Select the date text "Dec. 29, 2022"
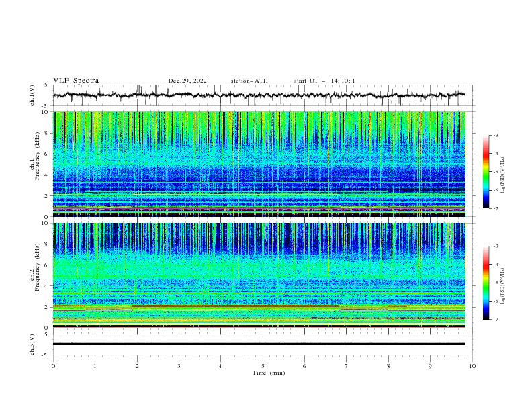Viewport: 532px width, 411px height. [x=187, y=81]
